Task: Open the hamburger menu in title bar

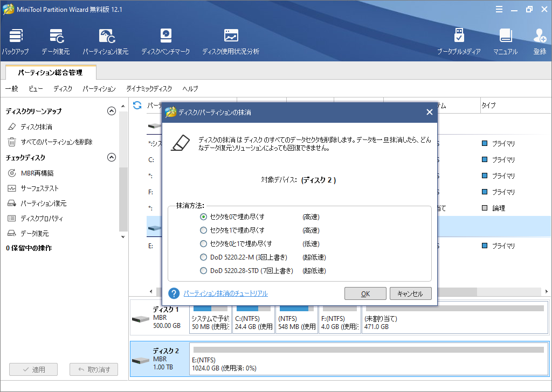Action: [x=499, y=10]
